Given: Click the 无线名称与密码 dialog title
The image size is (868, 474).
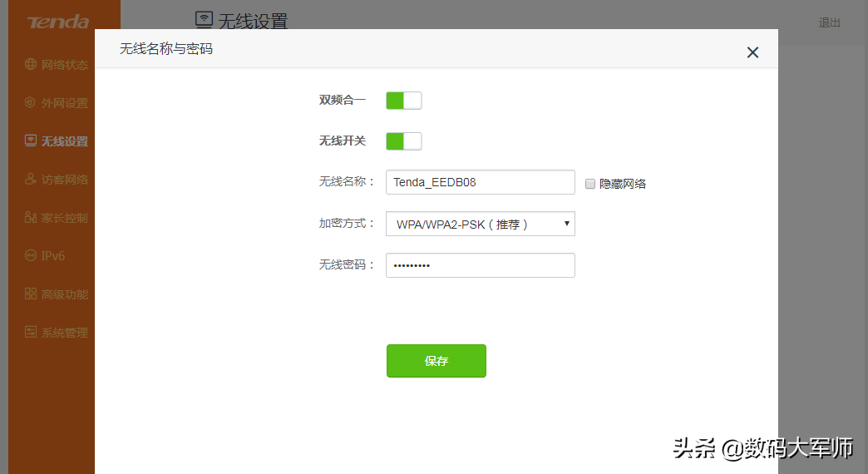Looking at the screenshot, I should click(x=166, y=49).
